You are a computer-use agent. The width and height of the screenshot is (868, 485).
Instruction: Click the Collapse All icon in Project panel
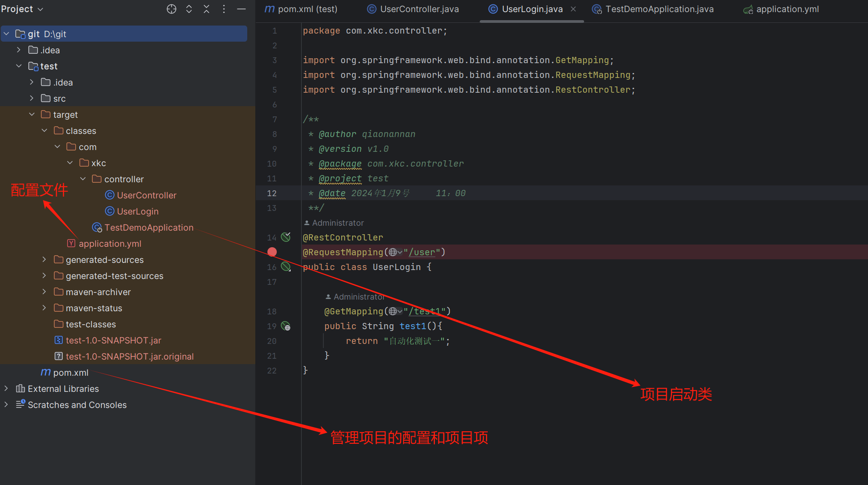click(x=206, y=9)
